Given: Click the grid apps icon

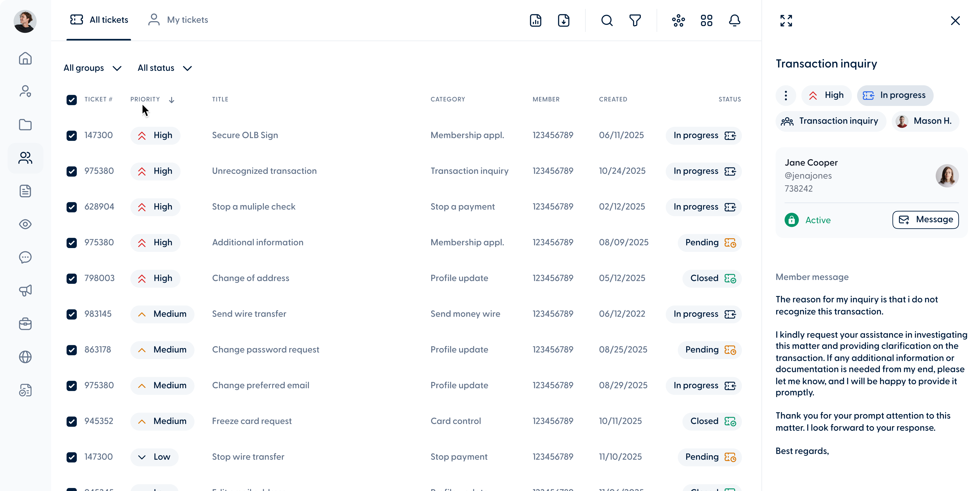Looking at the screenshot, I should 706,20.
